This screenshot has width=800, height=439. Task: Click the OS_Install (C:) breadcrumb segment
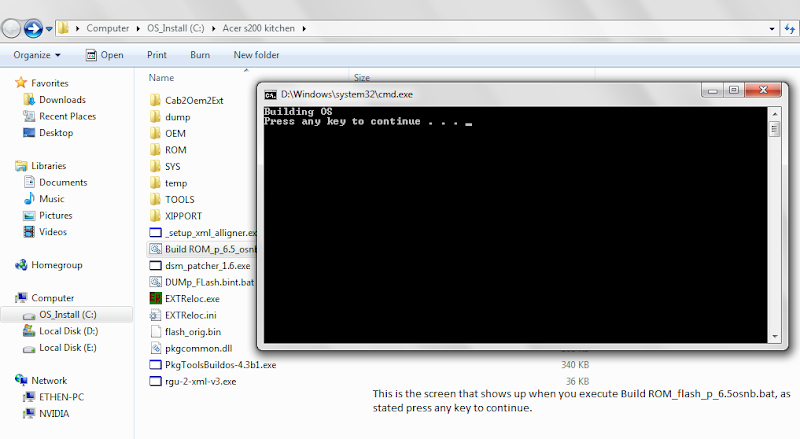pyautogui.click(x=176, y=28)
